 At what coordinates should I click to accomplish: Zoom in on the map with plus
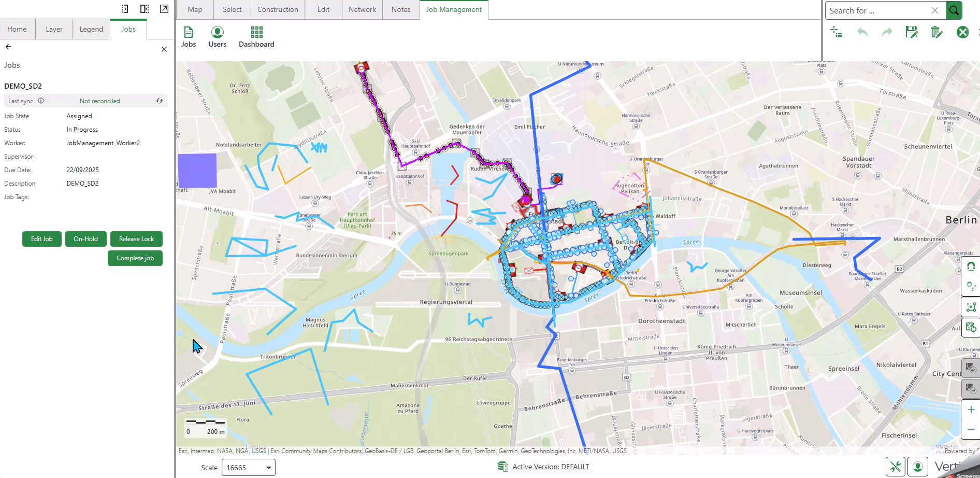971,410
